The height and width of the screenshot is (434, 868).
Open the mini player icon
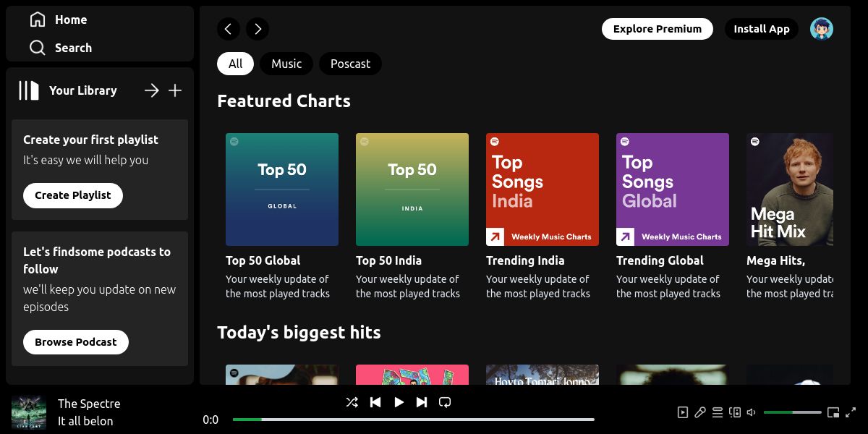coord(833,412)
